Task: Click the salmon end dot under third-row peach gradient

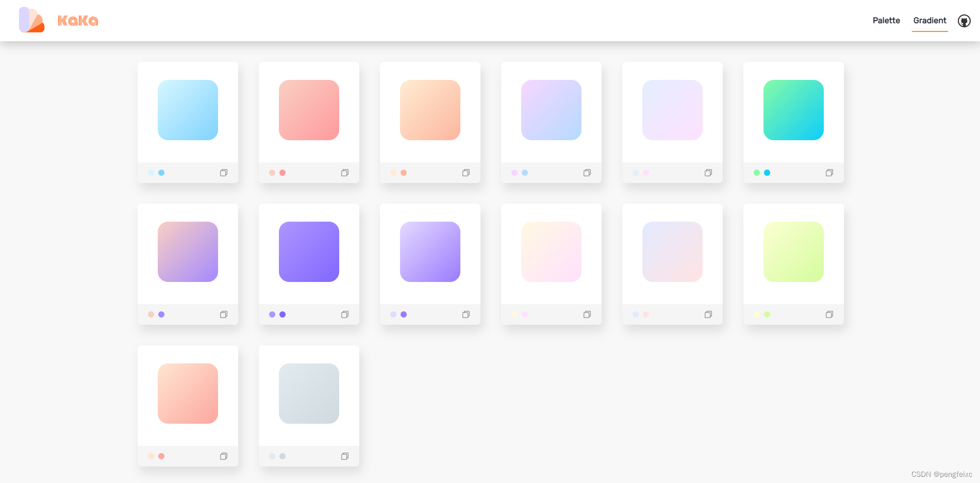Action: point(161,456)
